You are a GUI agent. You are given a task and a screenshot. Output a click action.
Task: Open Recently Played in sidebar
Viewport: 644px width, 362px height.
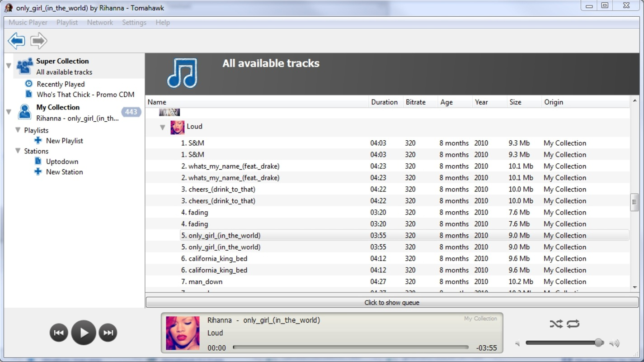(x=61, y=84)
